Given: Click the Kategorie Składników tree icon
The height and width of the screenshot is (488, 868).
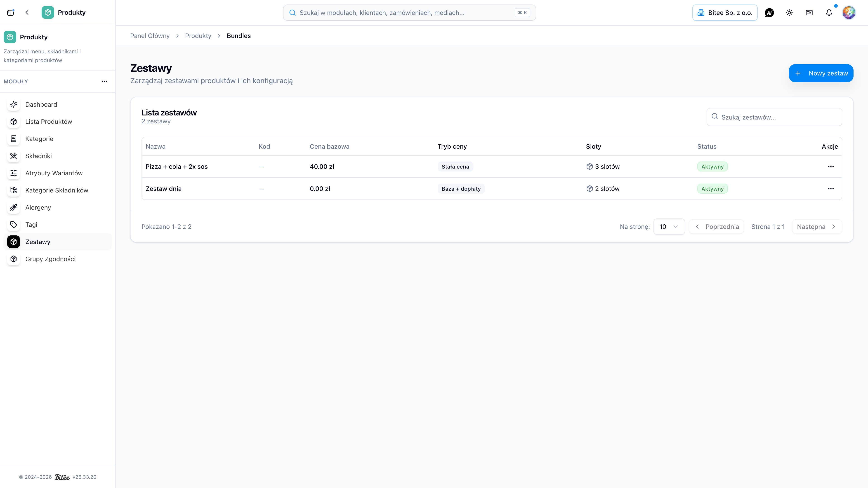Looking at the screenshot, I should click(14, 190).
